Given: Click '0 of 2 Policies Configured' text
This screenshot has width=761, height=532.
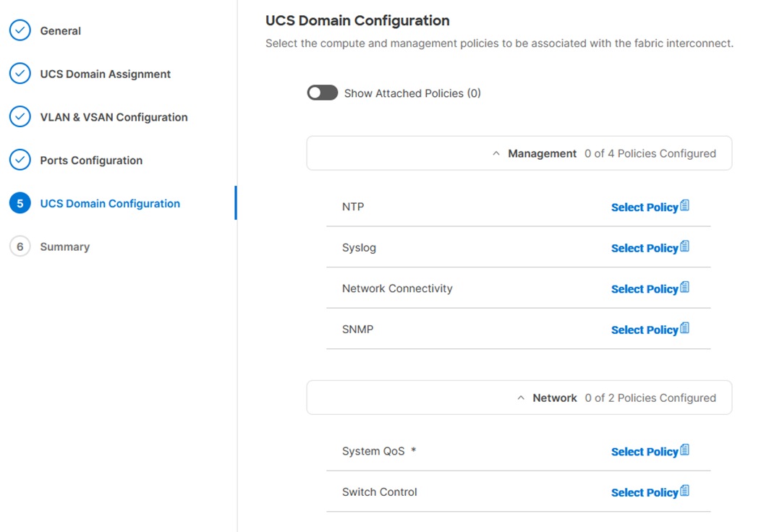Looking at the screenshot, I should (x=650, y=398).
